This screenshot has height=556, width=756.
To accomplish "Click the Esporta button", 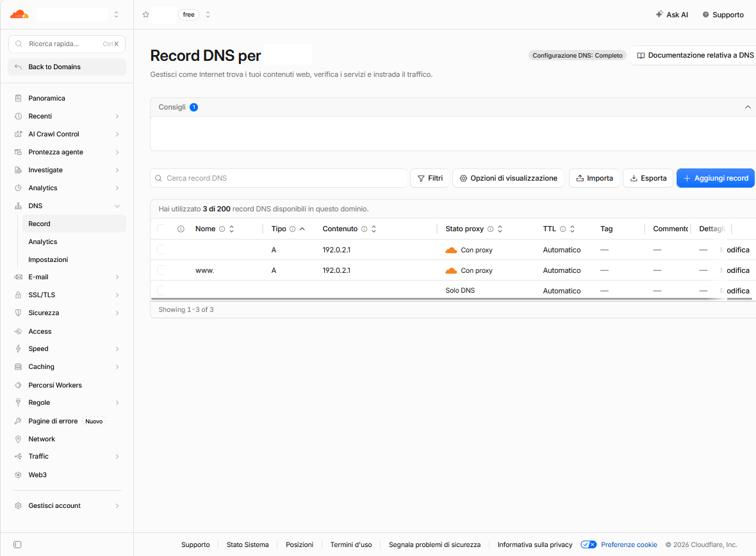I will point(648,178).
